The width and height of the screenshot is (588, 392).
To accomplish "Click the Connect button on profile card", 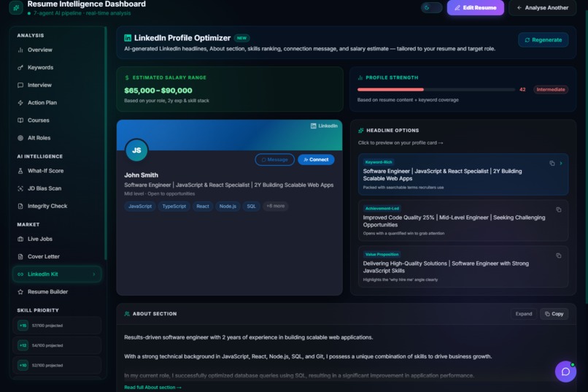I will pos(316,160).
